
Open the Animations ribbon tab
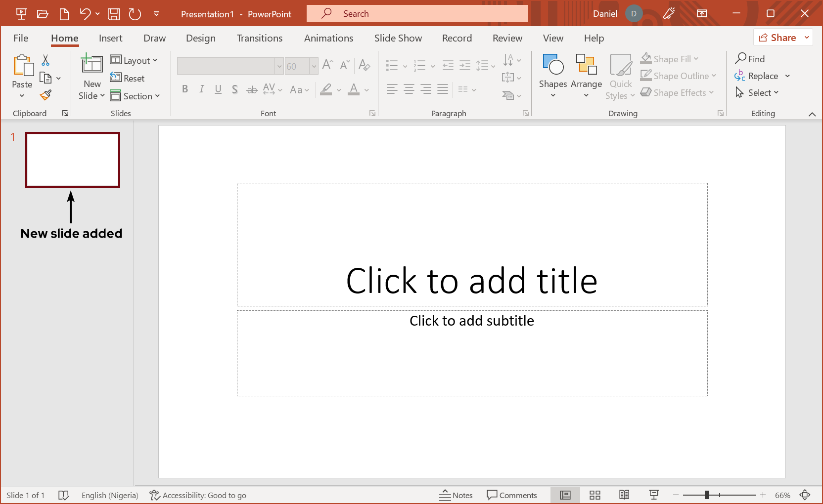coord(328,38)
